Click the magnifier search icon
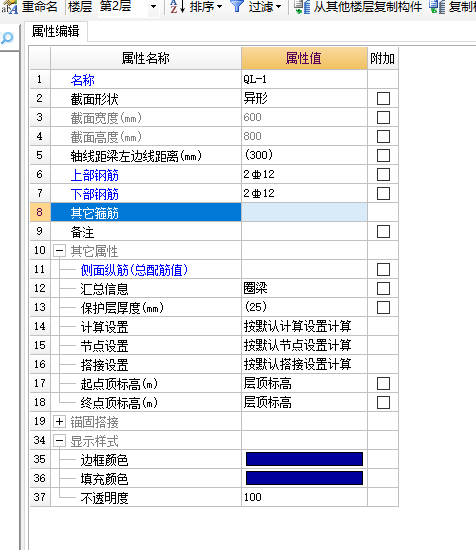Image resolution: width=476 pixels, height=550 pixels. (x=7, y=38)
